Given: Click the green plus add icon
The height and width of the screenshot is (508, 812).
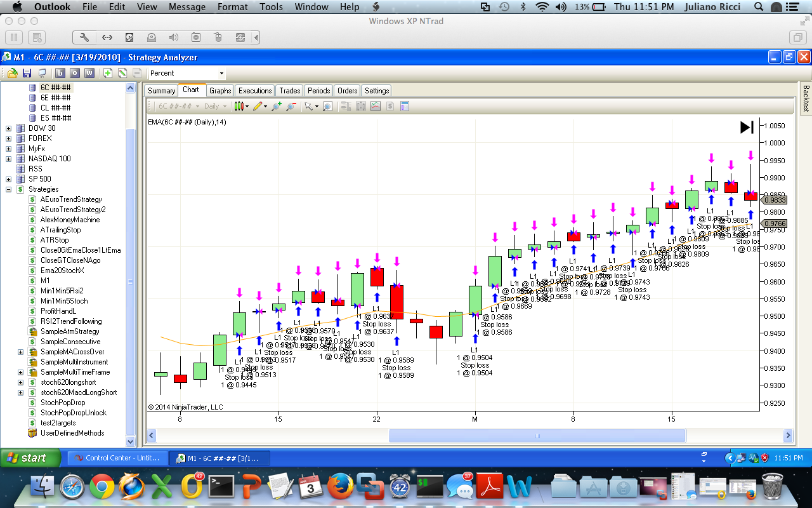Looking at the screenshot, I should (108, 73).
